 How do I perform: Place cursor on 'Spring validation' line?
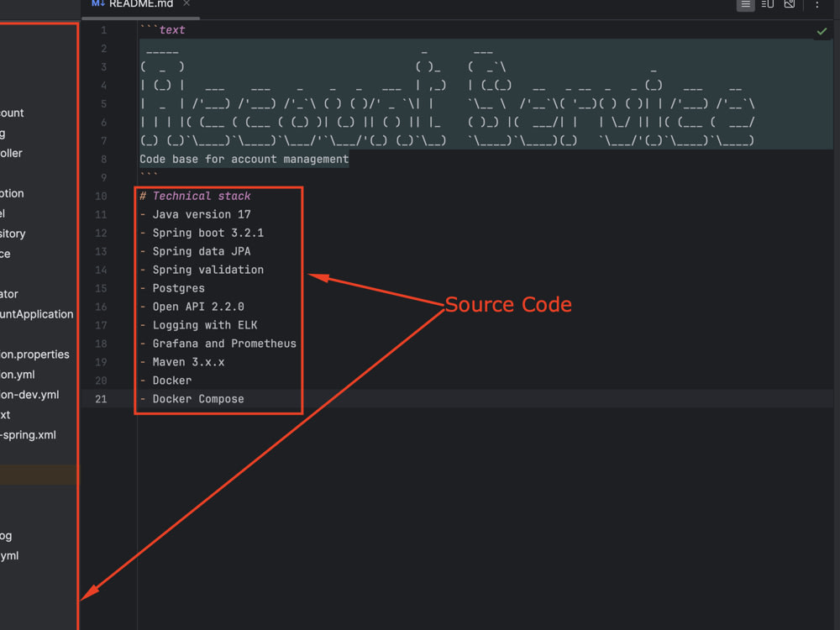click(207, 270)
